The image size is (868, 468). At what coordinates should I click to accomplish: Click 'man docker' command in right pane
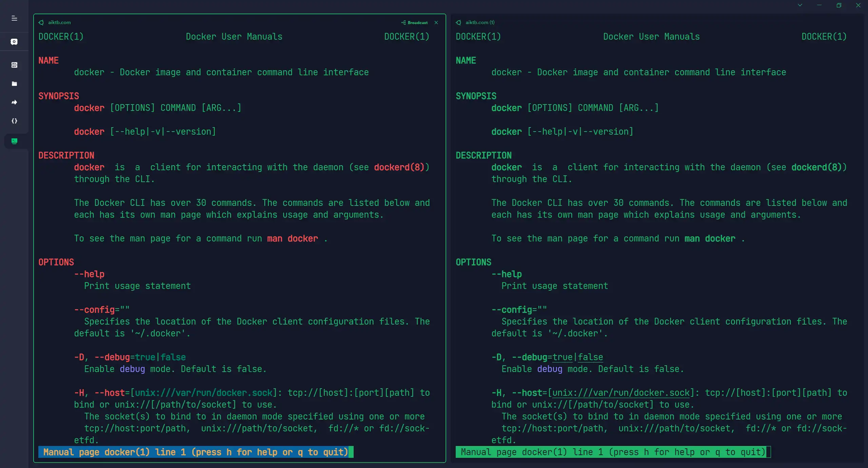tap(710, 239)
